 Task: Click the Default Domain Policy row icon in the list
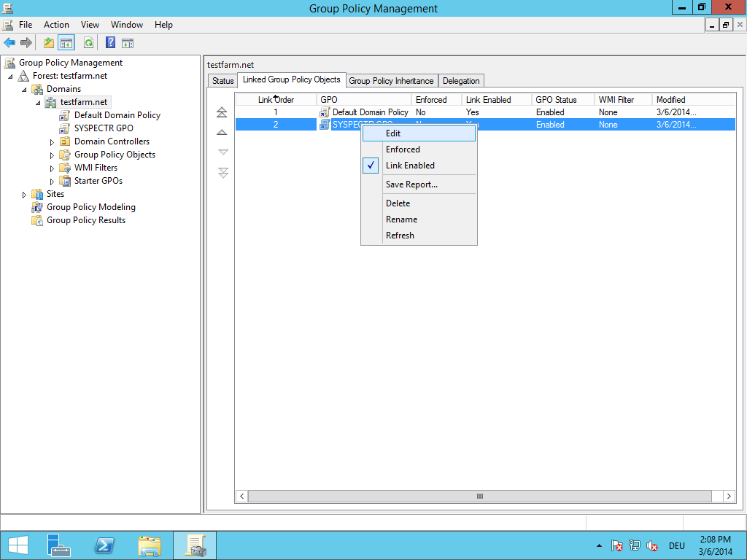point(325,112)
